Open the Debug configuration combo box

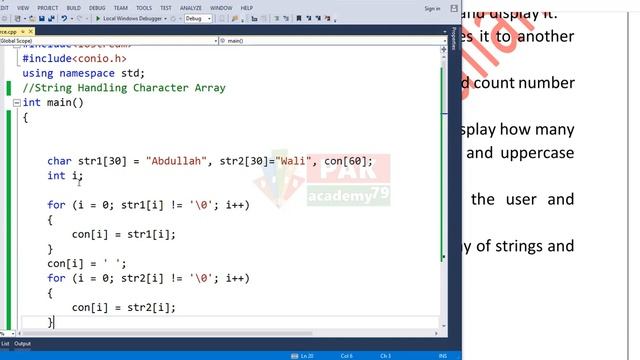(198, 19)
